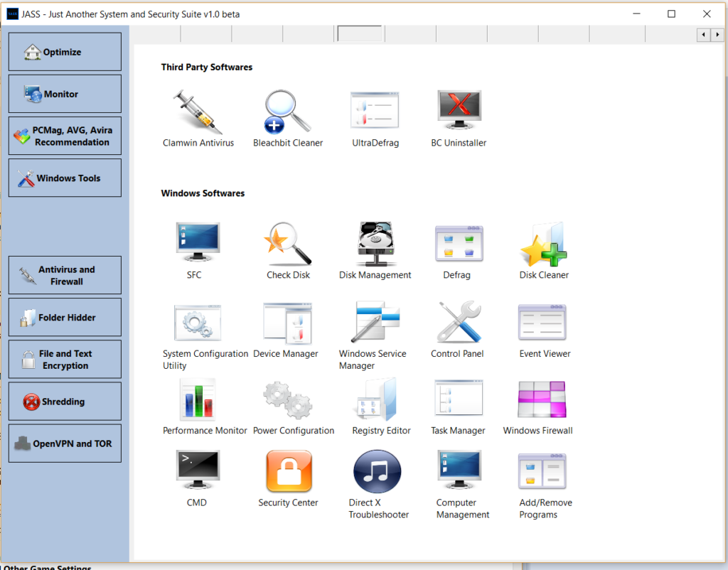This screenshot has height=570, width=728.
Task: Launch the CMD terminal icon
Action: [x=198, y=470]
